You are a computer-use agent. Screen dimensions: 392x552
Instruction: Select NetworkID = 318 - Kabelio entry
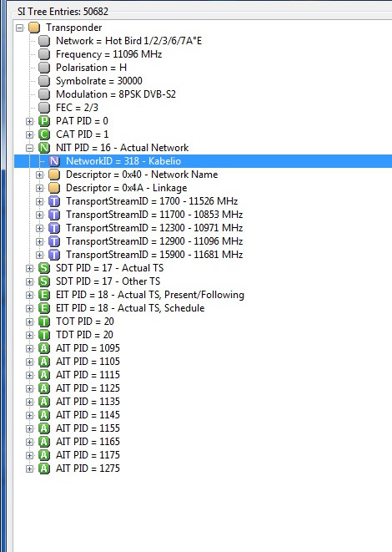[123, 161]
